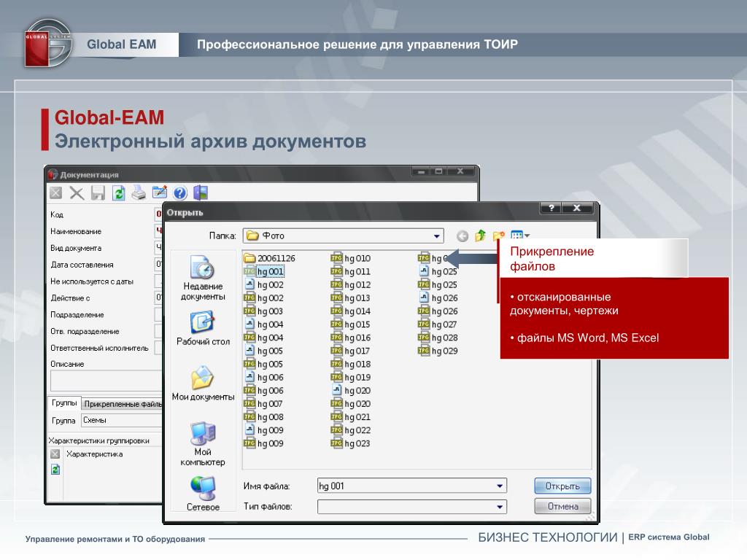Viewport: 747px width, 560px height.
Task: Expand the Имя файла dropdown arrow
Action: click(x=500, y=486)
